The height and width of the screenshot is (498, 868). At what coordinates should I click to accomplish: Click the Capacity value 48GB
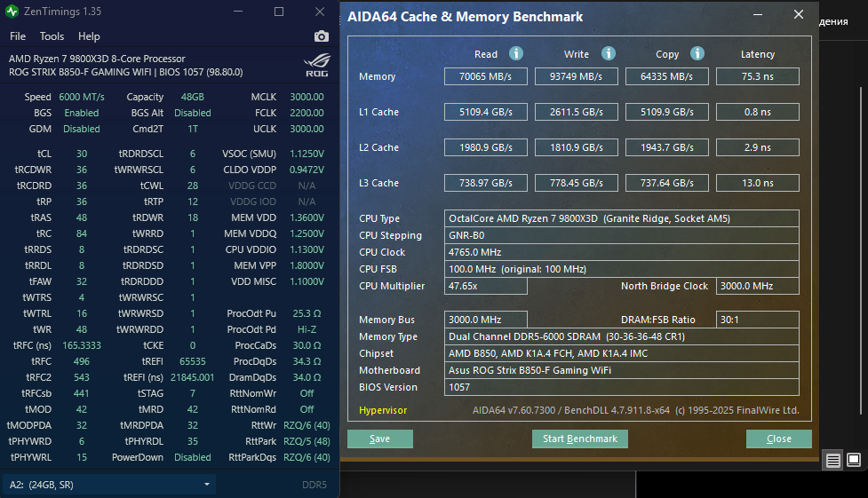[x=193, y=96]
